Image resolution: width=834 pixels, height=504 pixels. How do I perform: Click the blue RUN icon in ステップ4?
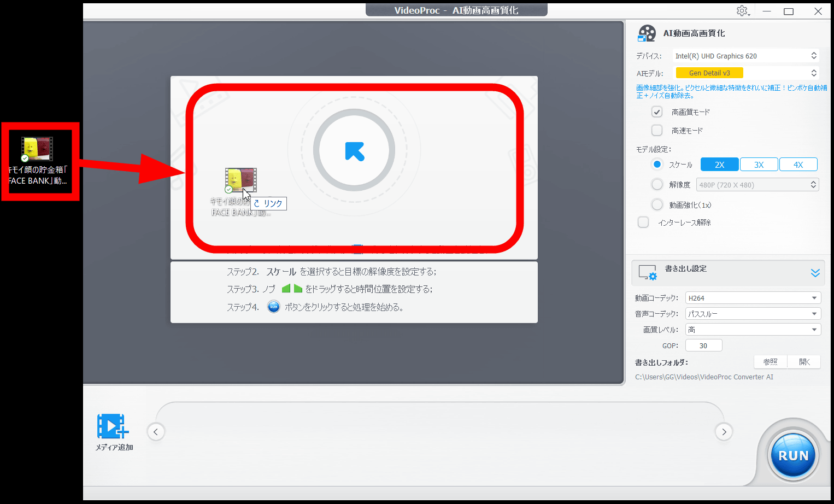(x=273, y=307)
